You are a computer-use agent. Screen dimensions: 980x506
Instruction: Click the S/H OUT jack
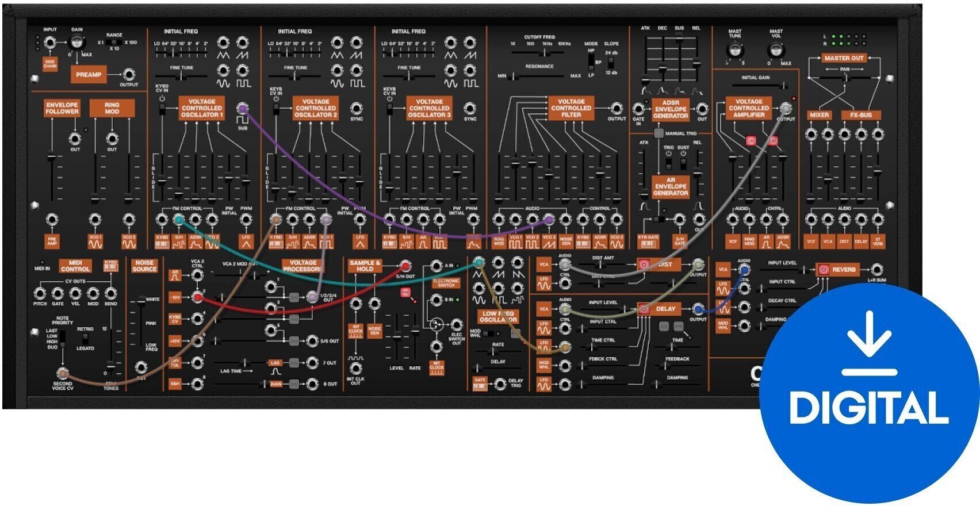[x=405, y=266]
